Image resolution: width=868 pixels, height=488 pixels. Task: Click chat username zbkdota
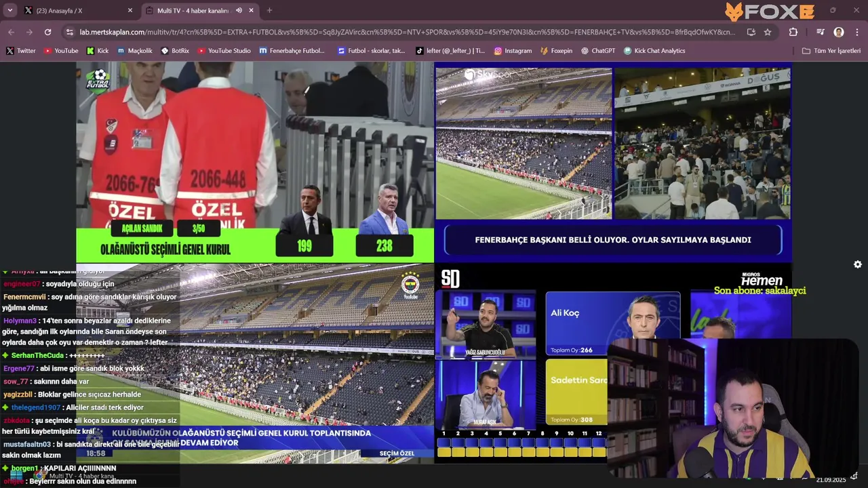tap(17, 420)
